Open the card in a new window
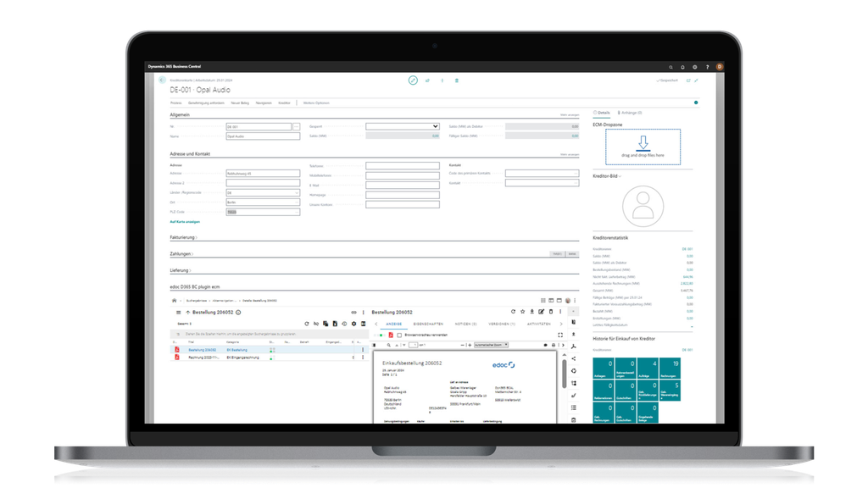 (x=688, y=80)
